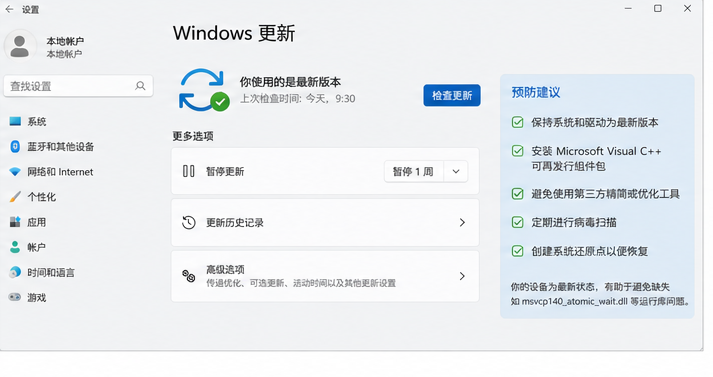The height and width of the screenshot is (377, 713).
Task: Toggle checkbox for 创建系统还原点以便恢复
Action: tap(517, 251)
